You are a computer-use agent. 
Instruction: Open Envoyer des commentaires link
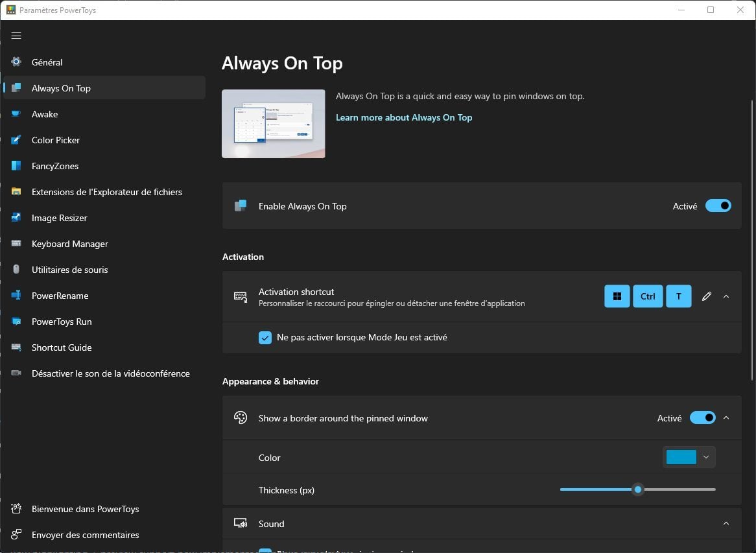(x=104, y=535)
